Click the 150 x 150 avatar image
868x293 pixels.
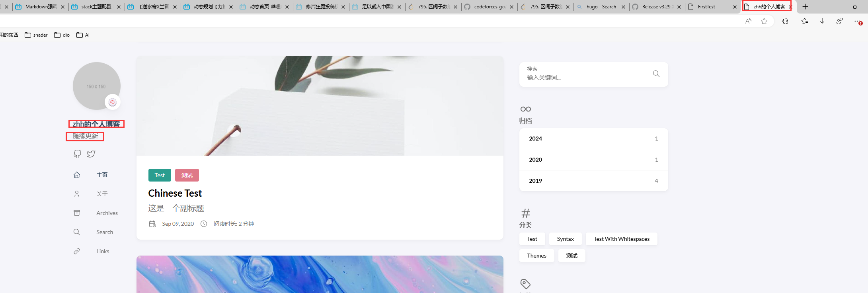pos(96,86)
